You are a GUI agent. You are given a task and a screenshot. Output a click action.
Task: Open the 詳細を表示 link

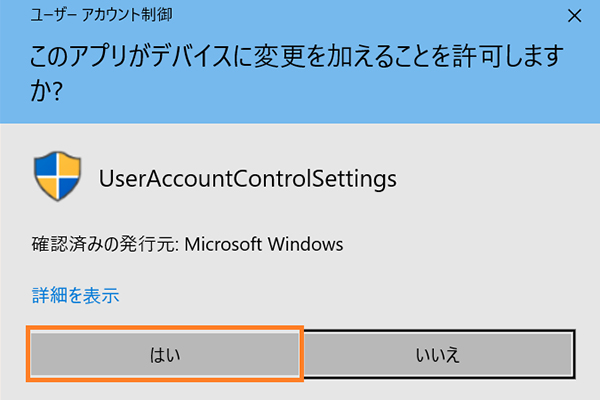coord(75,295)
